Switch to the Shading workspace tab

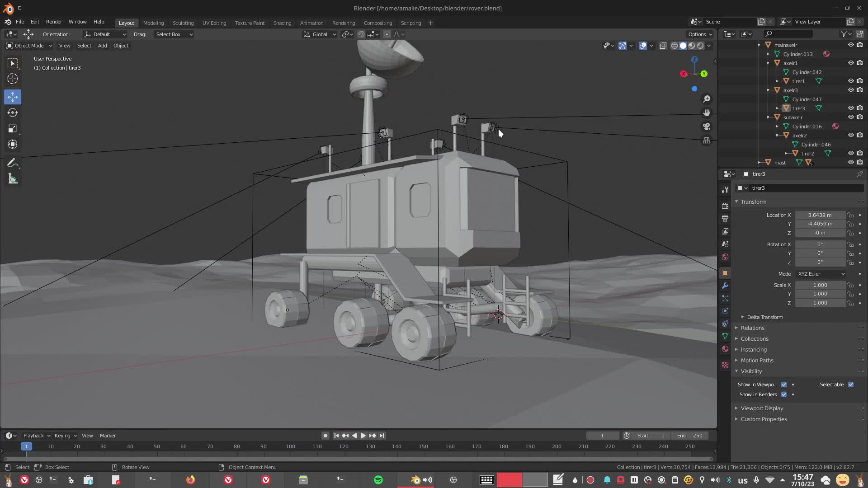point(282,23)
